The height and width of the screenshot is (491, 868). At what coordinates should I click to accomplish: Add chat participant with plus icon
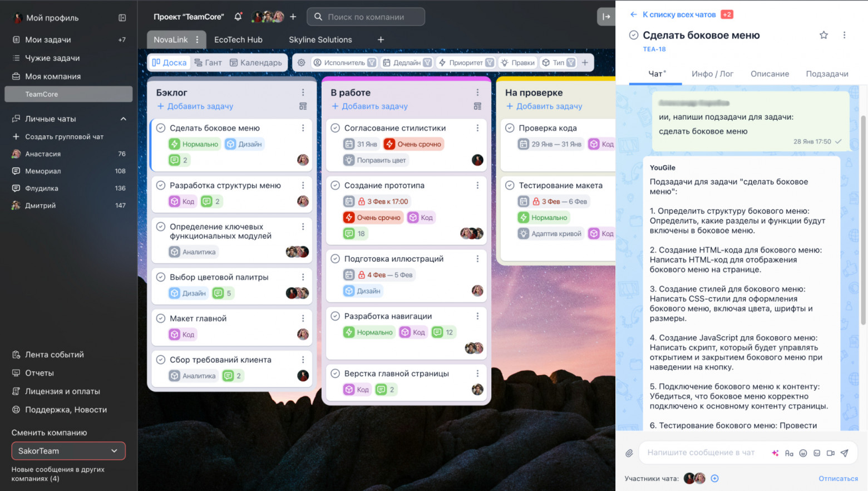[715, 478]
